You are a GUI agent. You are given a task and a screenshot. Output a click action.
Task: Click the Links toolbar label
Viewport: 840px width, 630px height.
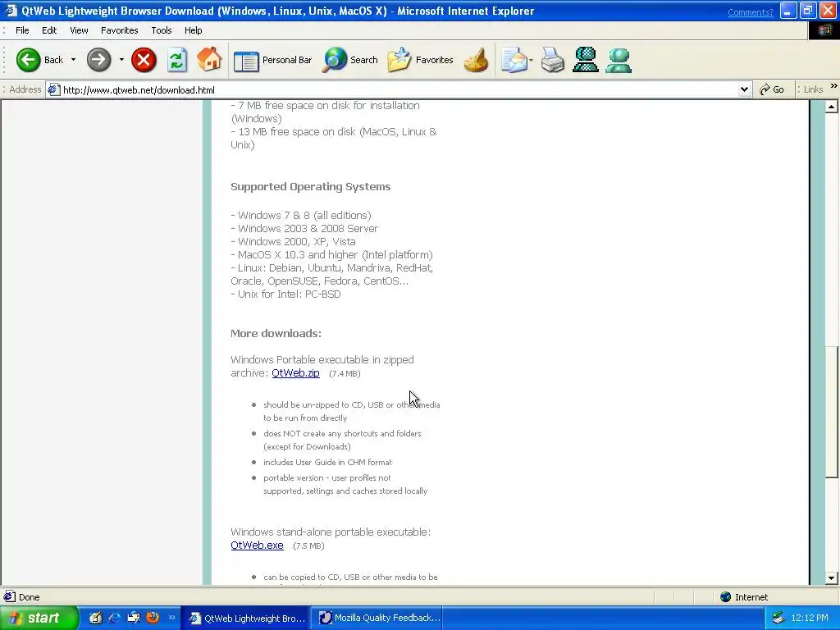(x=813, y=89)
